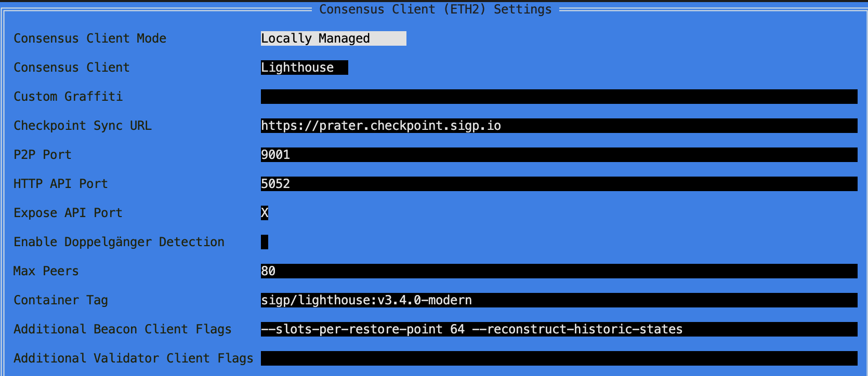
Task: Edit the Container Tag field
Action: [559, 300]
